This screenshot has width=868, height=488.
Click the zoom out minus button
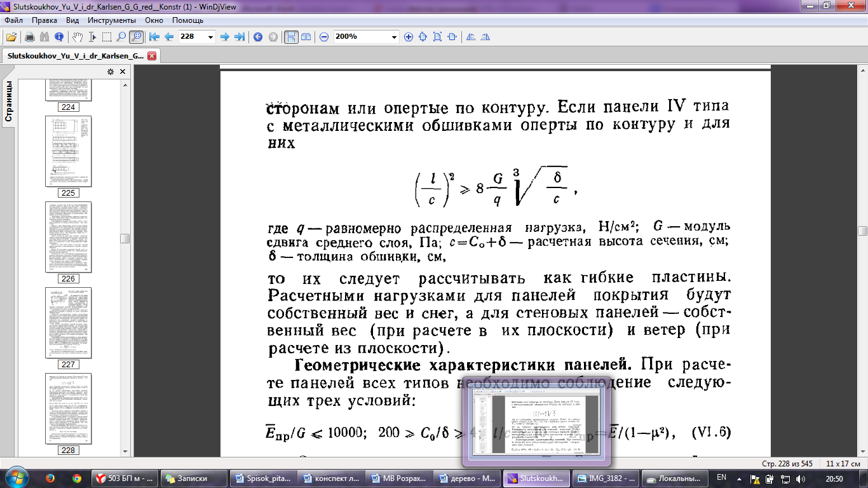324,37
